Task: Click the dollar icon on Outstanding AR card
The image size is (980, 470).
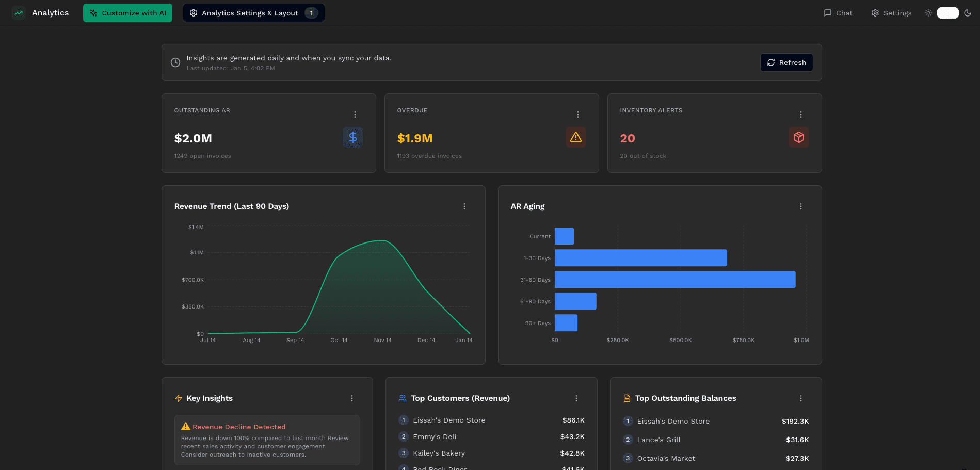Action: [x=353, y=137]
